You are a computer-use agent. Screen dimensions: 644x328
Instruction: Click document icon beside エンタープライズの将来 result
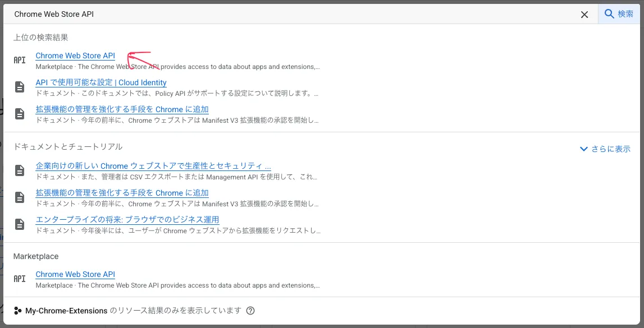pyautogui.click(x=20, y=224)
